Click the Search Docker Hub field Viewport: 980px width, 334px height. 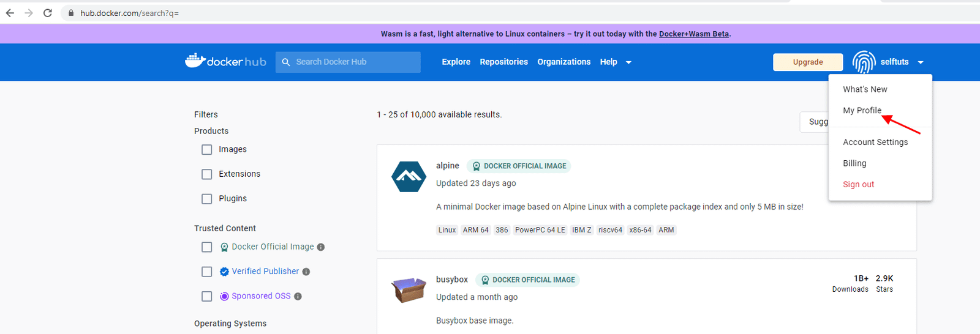coord(348,62)
